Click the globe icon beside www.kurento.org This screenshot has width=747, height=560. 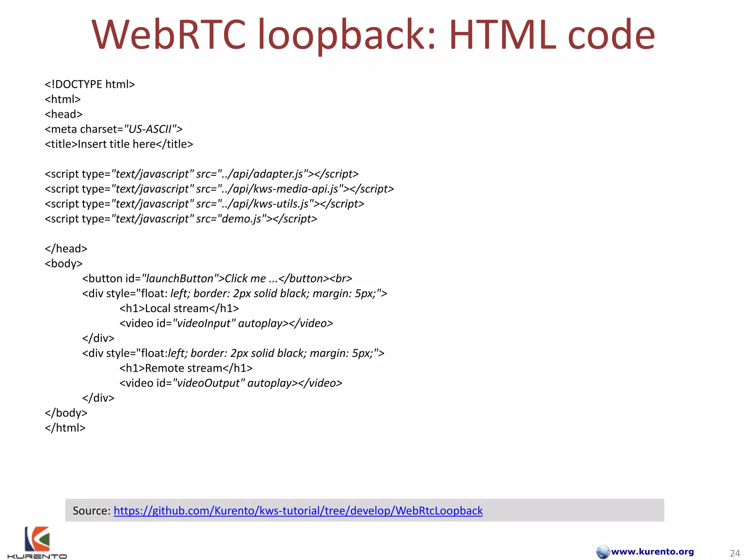coord(603,552)
